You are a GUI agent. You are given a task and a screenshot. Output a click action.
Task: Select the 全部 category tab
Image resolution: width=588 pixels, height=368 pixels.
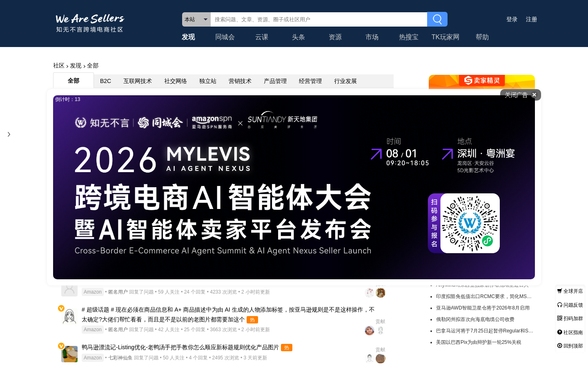click(x=73, y=81)
